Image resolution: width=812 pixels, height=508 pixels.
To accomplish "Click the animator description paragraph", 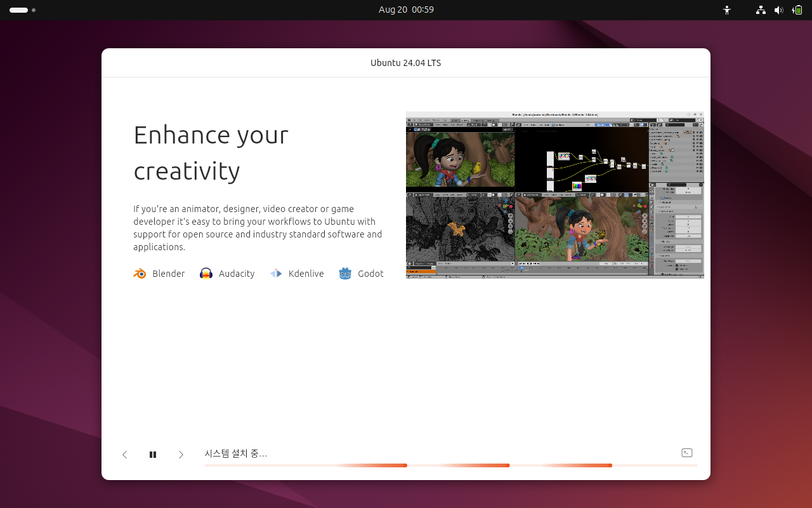I will click(x=258, y=228).
